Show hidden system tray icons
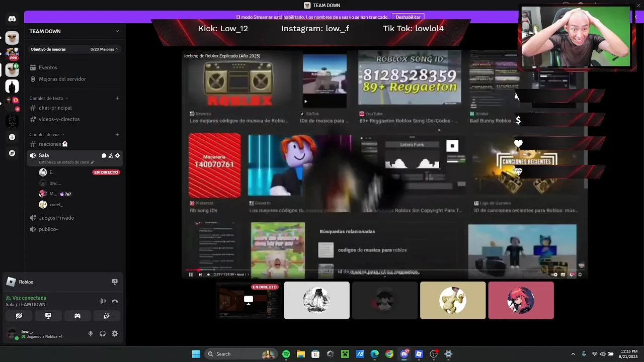The height and width of the screenshot is (362, 644). pos(573,354)
